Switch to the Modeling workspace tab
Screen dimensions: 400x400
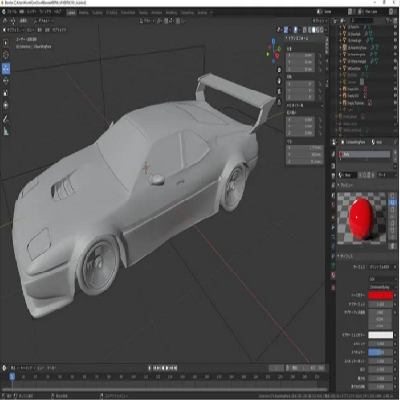(84, 13)
